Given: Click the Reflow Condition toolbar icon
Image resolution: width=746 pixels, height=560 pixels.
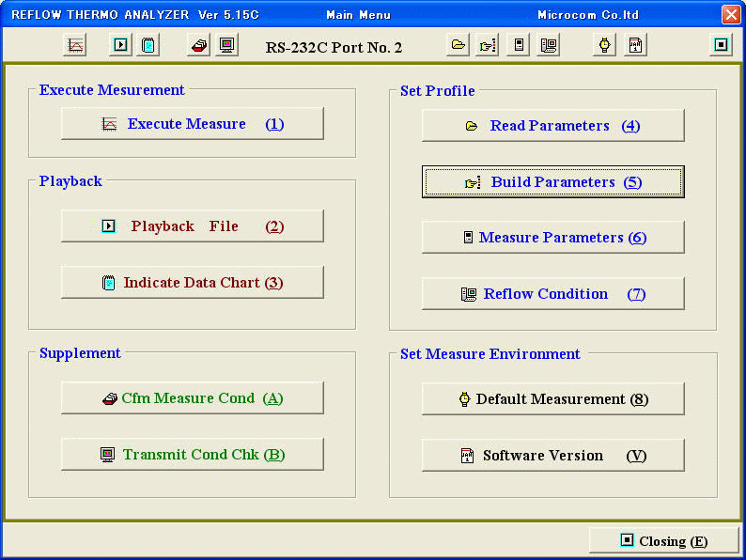Looking at the screenshot, I should click(549, 46).
